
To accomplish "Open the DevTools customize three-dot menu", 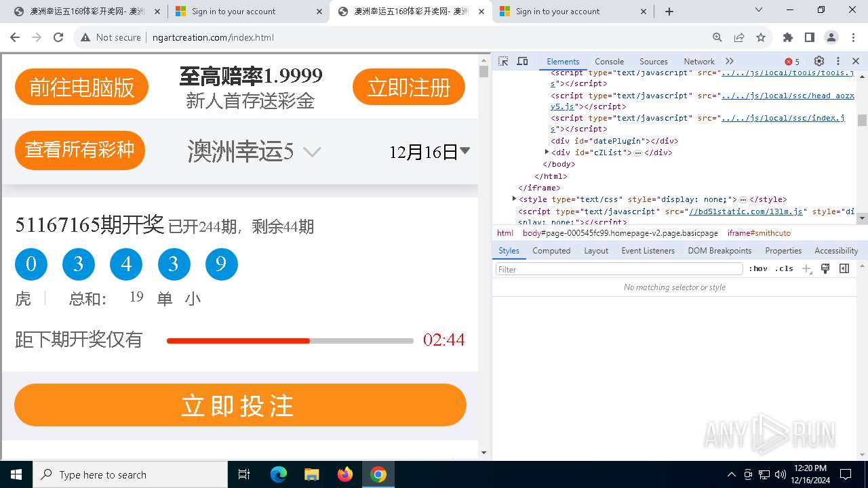I will coord(838,61).
